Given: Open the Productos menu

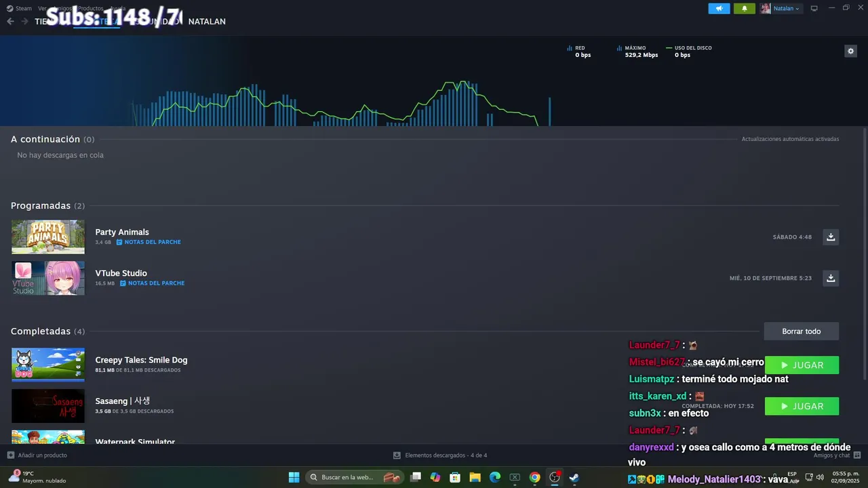Looking at the screenshot, I should (90, 8).
